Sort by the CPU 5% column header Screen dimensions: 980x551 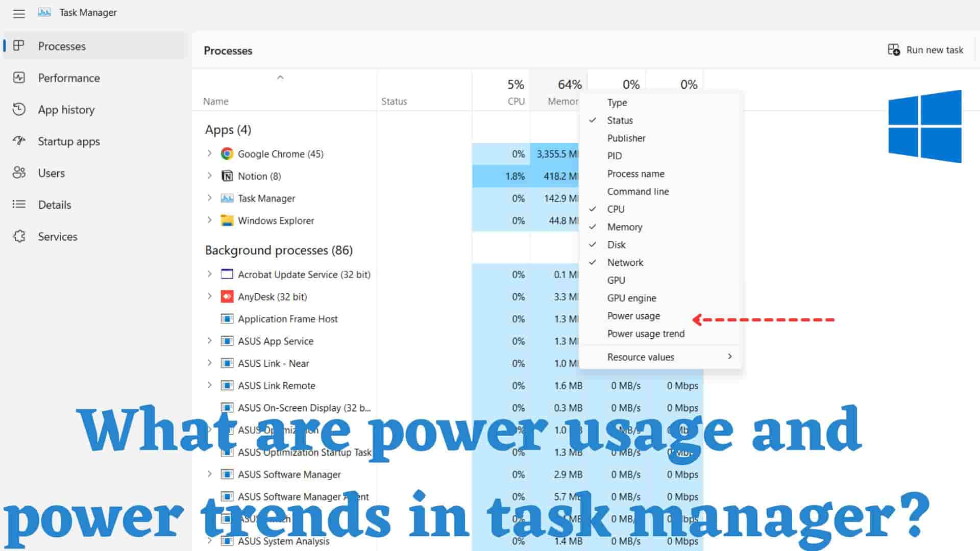tap(501, 90)
